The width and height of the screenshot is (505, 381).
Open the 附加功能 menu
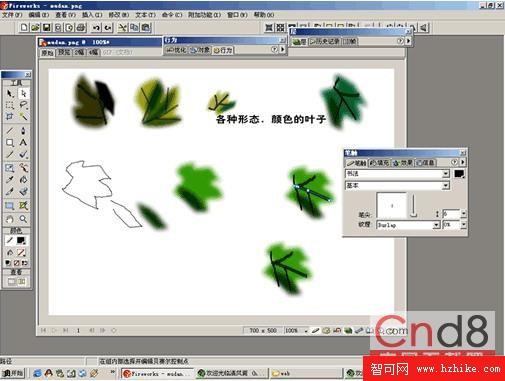click(x=204, y=15)
